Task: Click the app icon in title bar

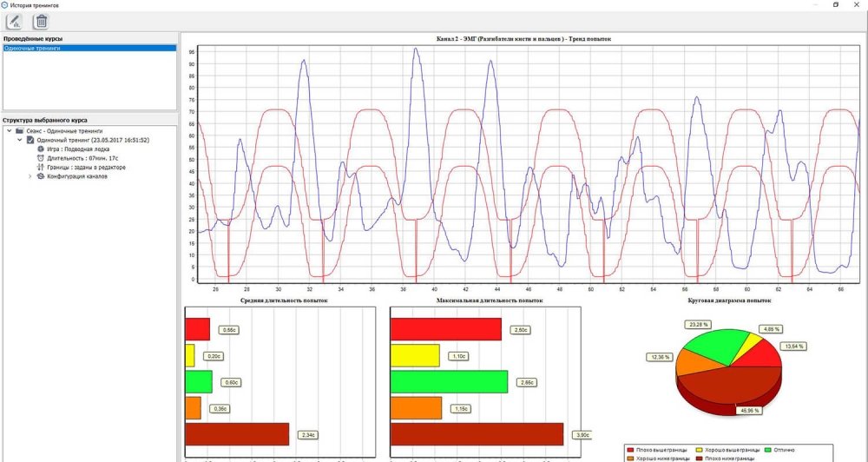Action: (5, 5)
